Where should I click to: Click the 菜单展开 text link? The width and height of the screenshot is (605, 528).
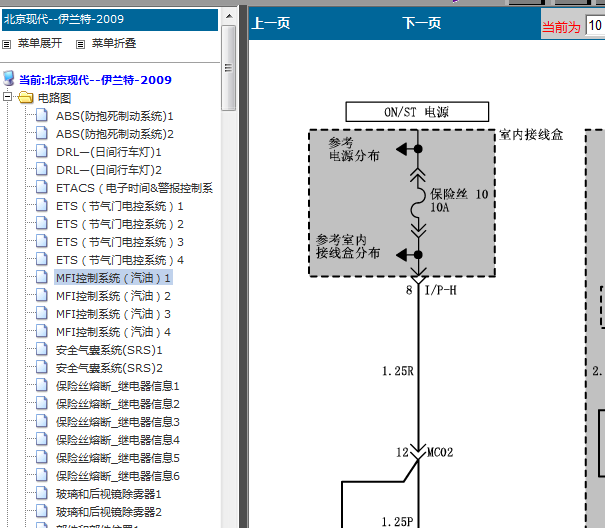point(40,43)
